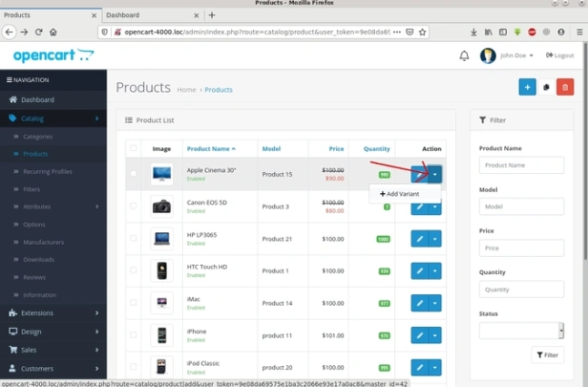The height and width of the screenshot is (387, 588).
Task: Open the Status filter dropdown
Action: pyautogui.click(x=521, y=331)
